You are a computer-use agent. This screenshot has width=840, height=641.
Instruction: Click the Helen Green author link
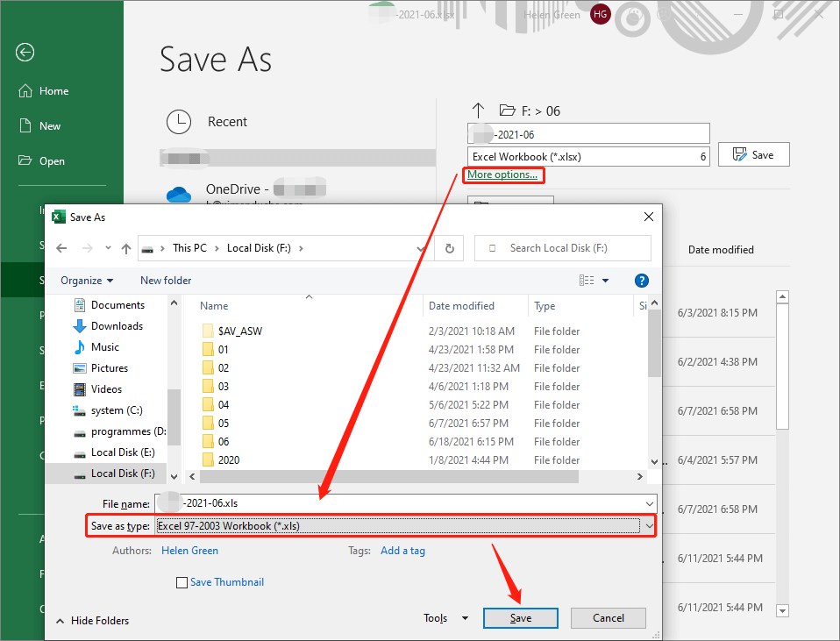[189, 551]
